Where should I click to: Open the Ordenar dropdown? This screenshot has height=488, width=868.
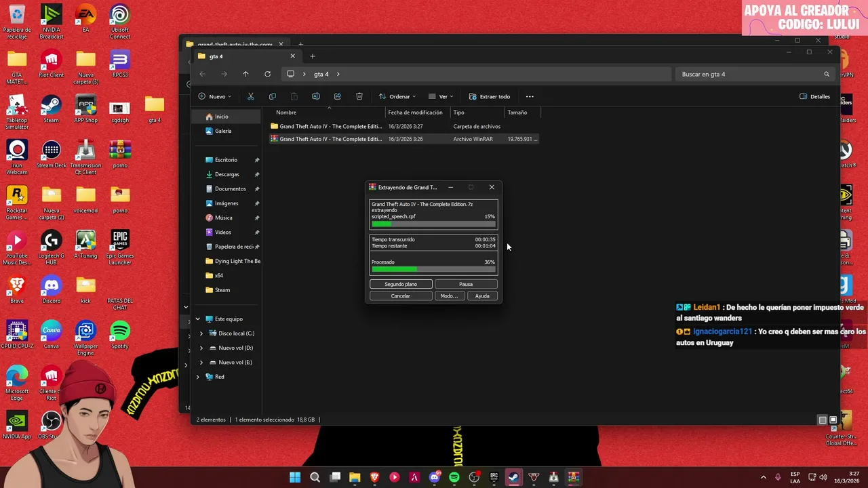click(x=397, y=96)
